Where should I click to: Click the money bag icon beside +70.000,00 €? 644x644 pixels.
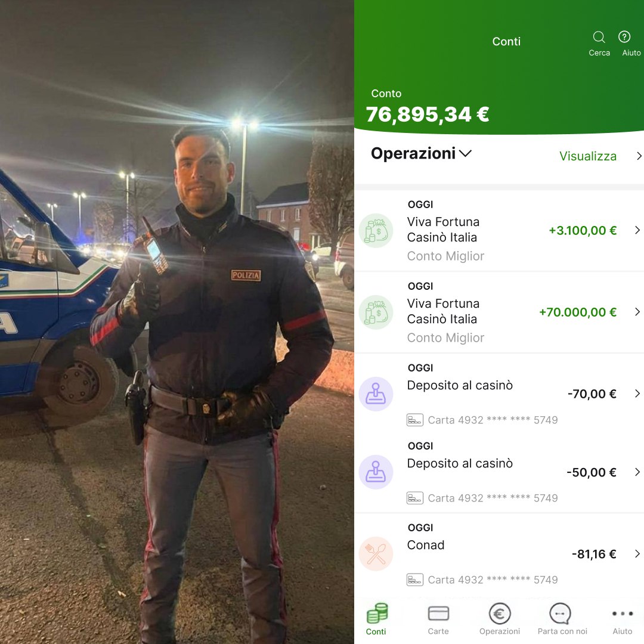[376, 312]
